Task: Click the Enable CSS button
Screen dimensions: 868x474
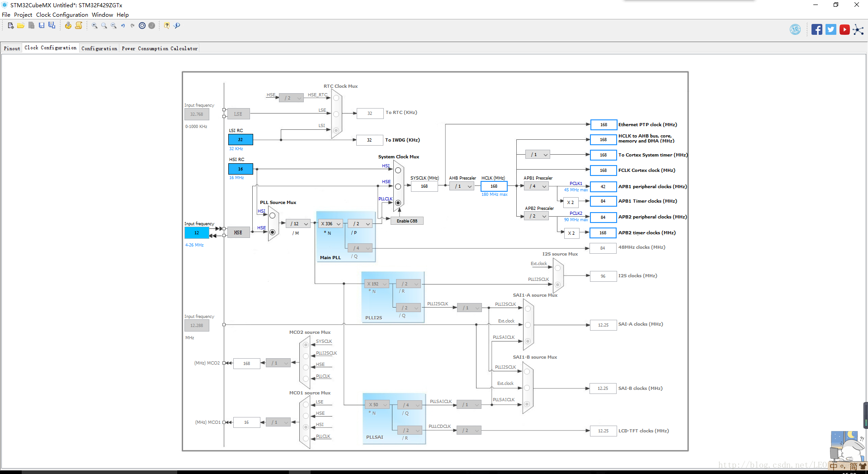Action: coord(407,221)
